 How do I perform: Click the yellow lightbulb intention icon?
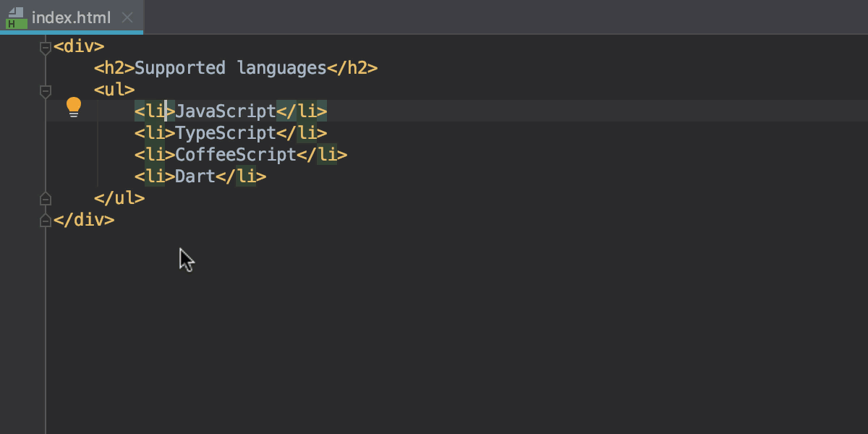click(x=74, y=108)
